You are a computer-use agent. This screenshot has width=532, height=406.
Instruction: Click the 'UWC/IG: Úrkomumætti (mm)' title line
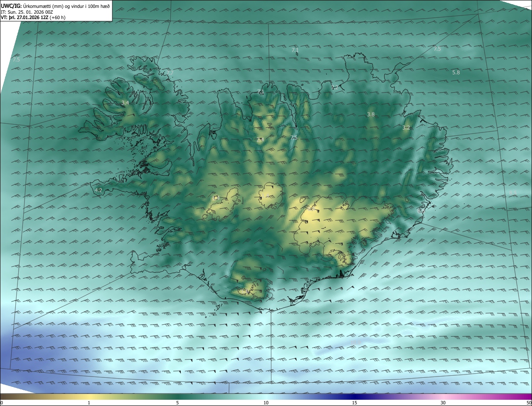coord(55,6)
